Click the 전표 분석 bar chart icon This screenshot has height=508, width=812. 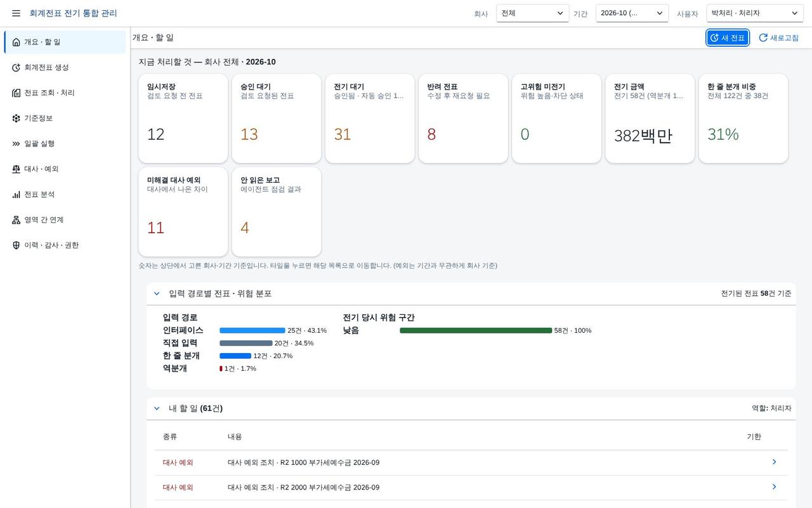16,194
